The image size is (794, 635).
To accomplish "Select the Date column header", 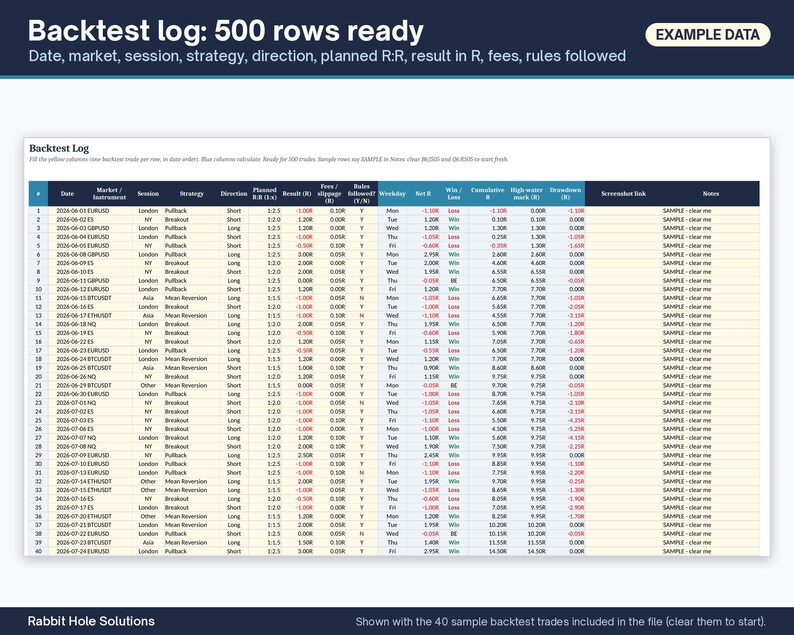I will click(67, 193).
